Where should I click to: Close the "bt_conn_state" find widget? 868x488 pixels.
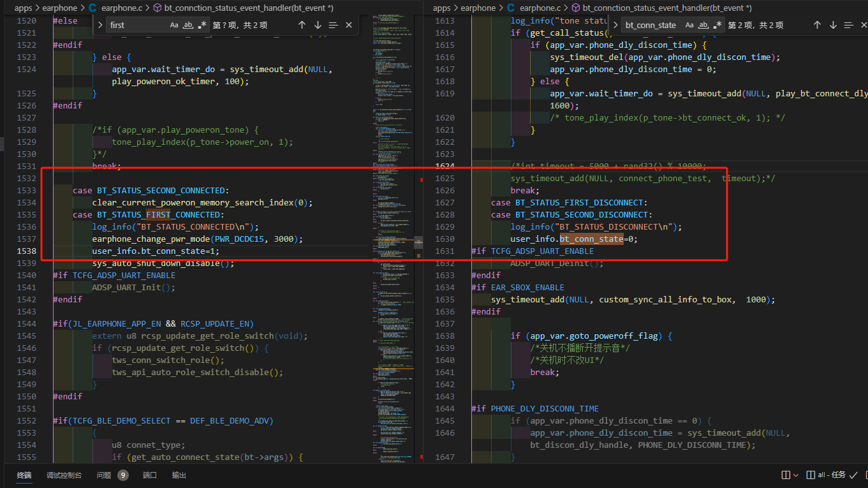[x=864, y=25]
